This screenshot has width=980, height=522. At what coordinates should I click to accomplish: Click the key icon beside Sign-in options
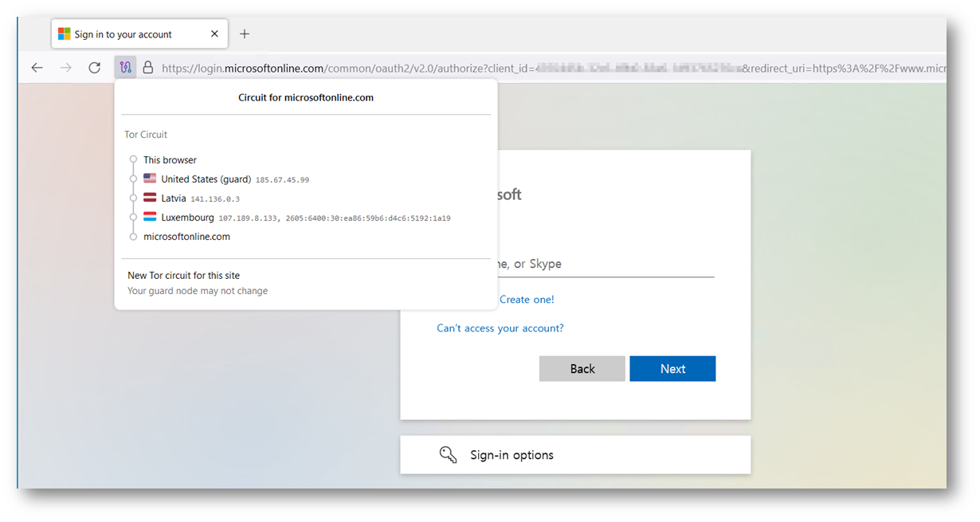[449, 455]
